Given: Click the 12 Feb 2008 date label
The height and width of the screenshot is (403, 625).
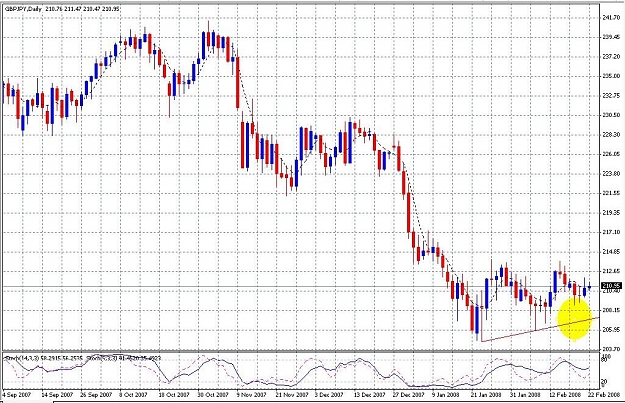Looking at the screenshot, I should pyautogui.click(x=565, y=395).
